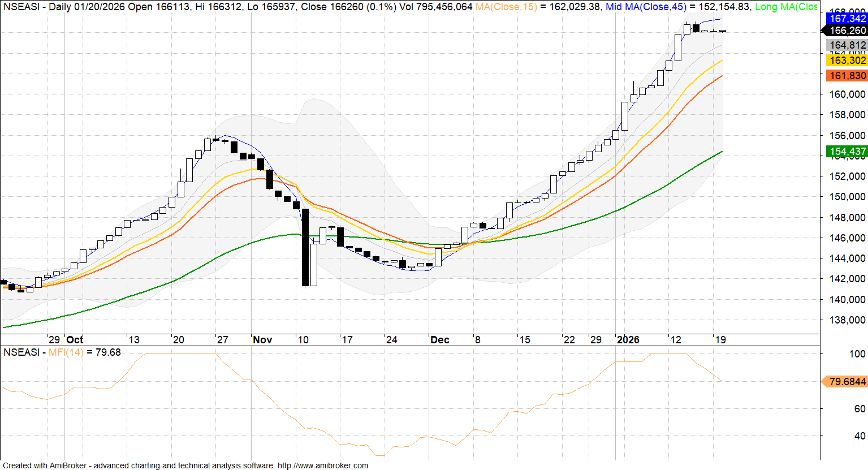Click the tall black candlestick near Nov 10

coord(305,247)
